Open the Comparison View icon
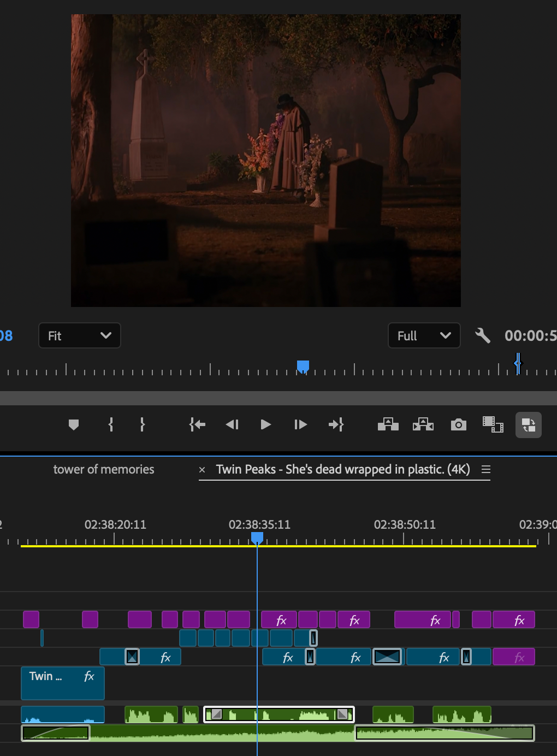This screenshot has height=756, width=557. tap(493, 424)
